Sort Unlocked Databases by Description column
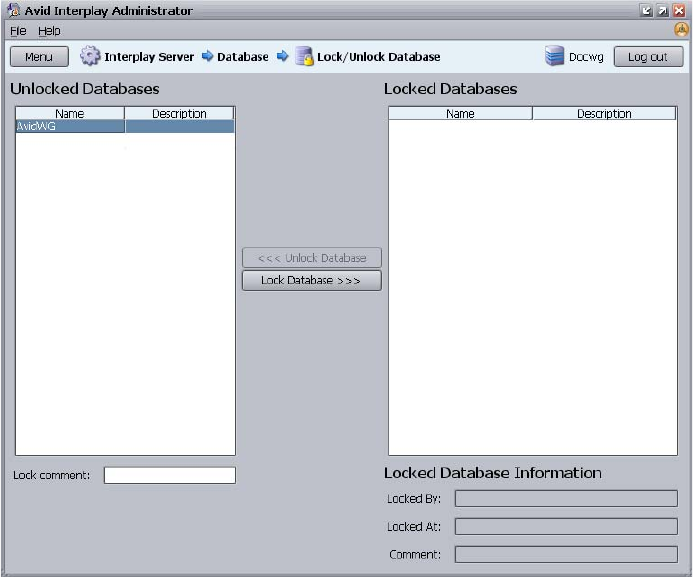The width and height of the screenshot is (693, 577). coord(179,114)
